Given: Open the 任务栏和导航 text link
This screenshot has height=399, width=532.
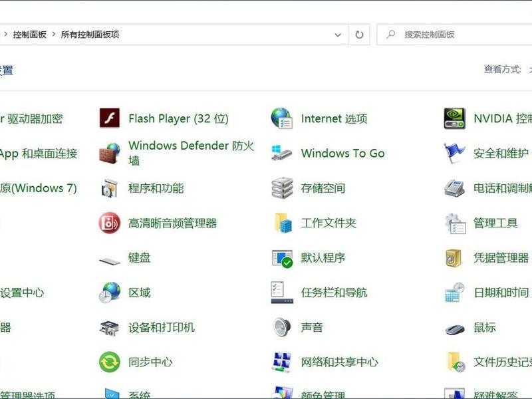Looking at the screenshot, I should click(x=334, y=292).
